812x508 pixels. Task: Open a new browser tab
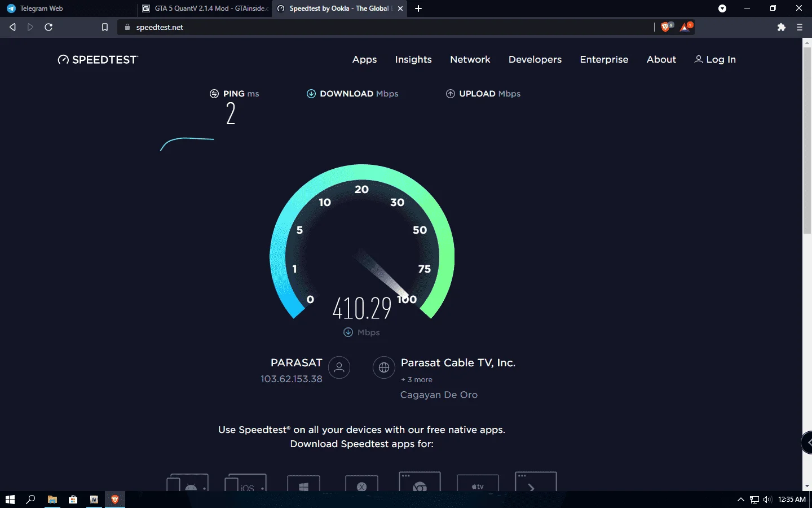coord(418,8)
